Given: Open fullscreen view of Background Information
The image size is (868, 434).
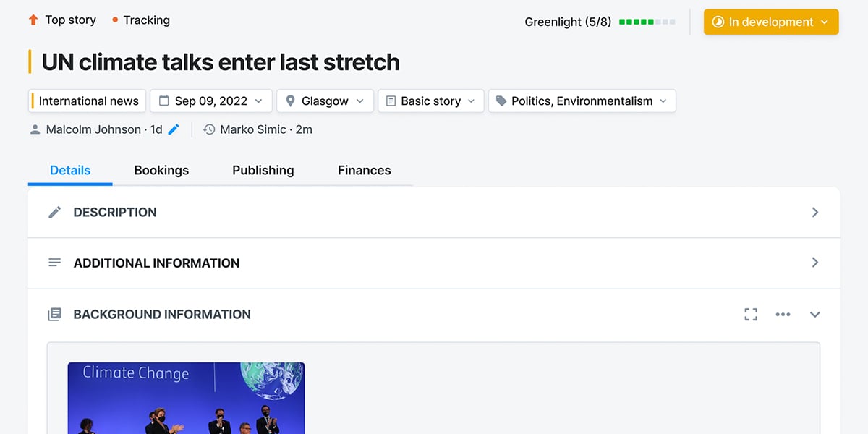Looking at the screenshot, I should pos(751,315).
